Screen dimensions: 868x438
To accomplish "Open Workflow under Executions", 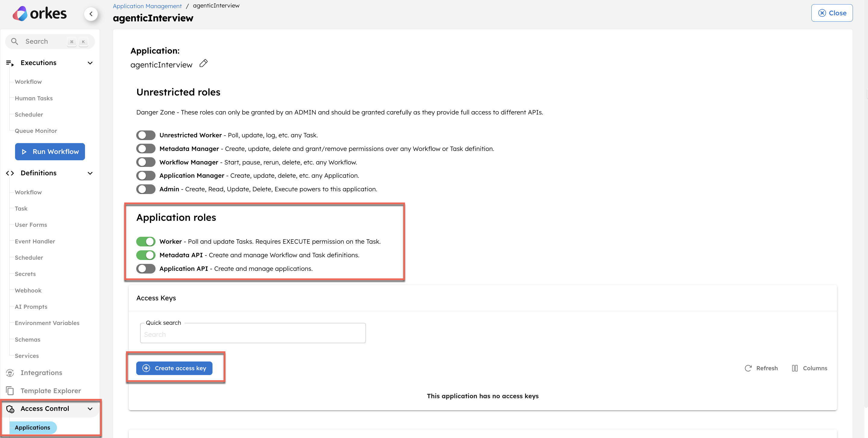I will pos(28,82).
